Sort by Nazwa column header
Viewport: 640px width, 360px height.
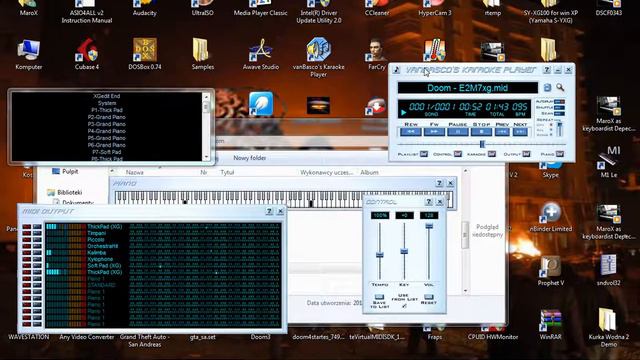point(134,173)
